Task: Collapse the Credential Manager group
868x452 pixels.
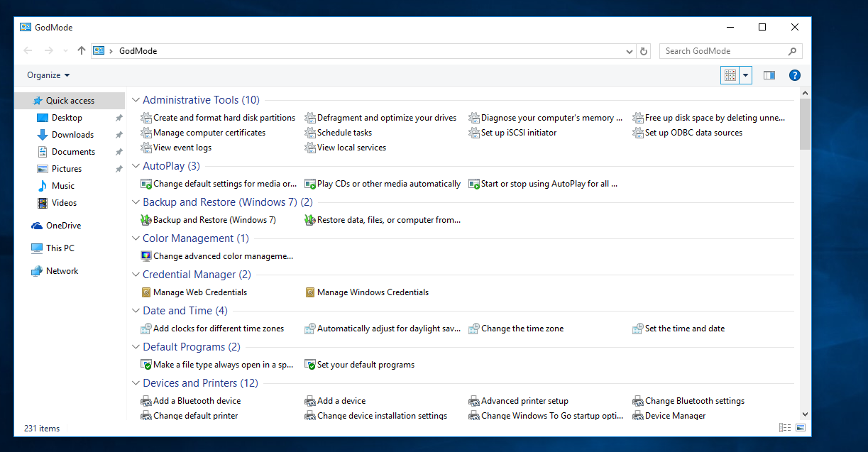Action: pos(136,275)
